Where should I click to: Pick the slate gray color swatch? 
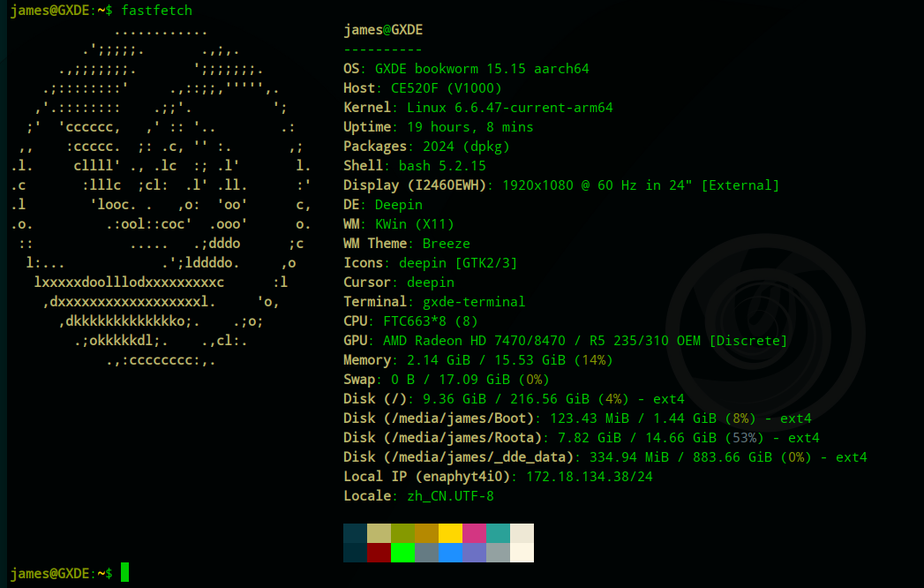426,553
